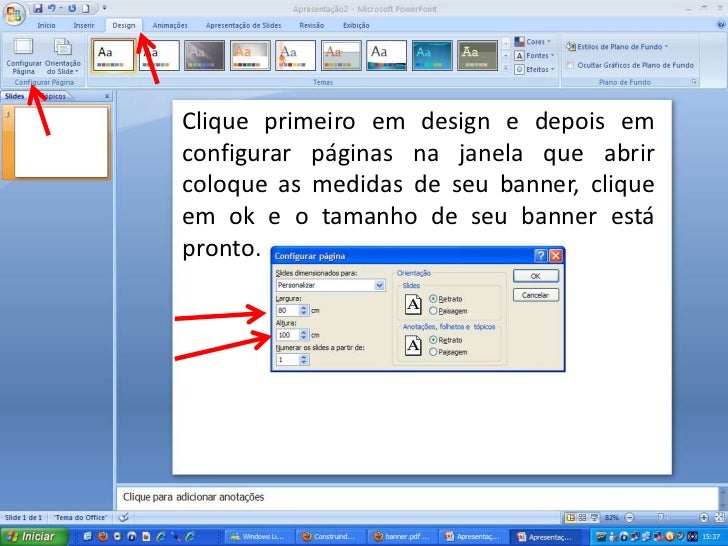Open the Personalizar slide size combo box

330,285
